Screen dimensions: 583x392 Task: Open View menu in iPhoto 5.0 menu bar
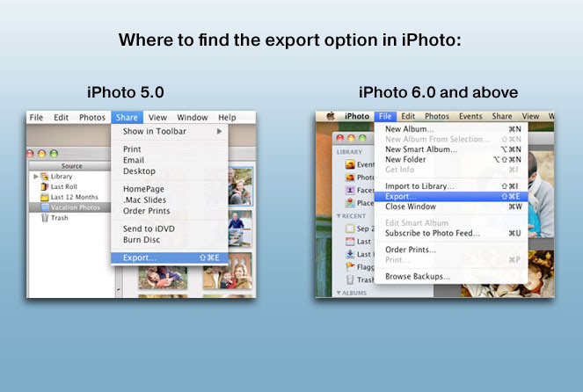tap(157, 118)
